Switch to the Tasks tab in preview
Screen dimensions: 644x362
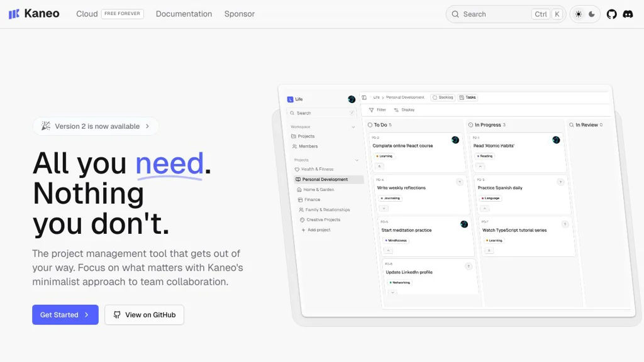pyautogui.click(x=467, y=97)
